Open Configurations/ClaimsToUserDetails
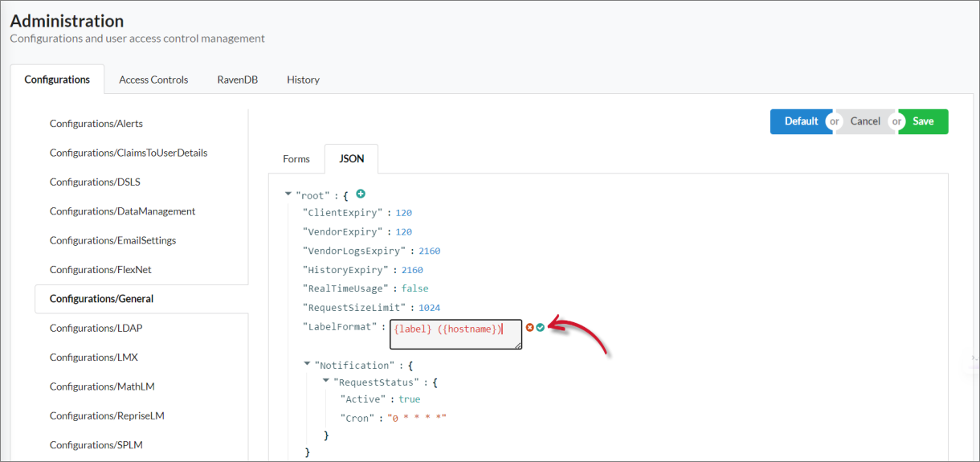 click(129, 153)
